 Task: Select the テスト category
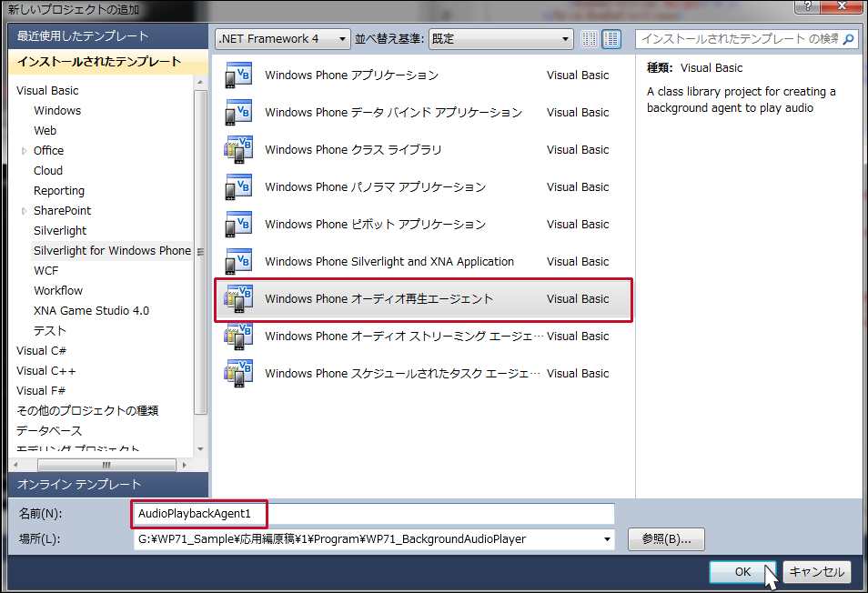(x=50, y=331)
